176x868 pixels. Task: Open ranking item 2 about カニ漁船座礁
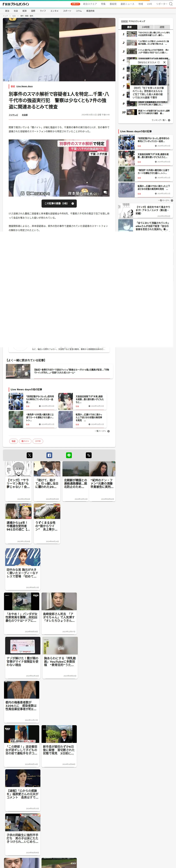(x=145, y=43)
